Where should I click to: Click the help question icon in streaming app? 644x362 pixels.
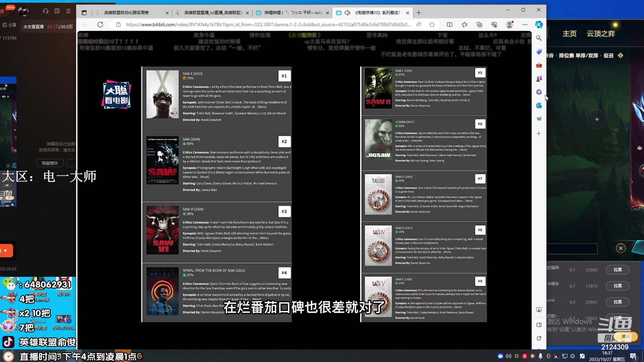tap(57, 11)
